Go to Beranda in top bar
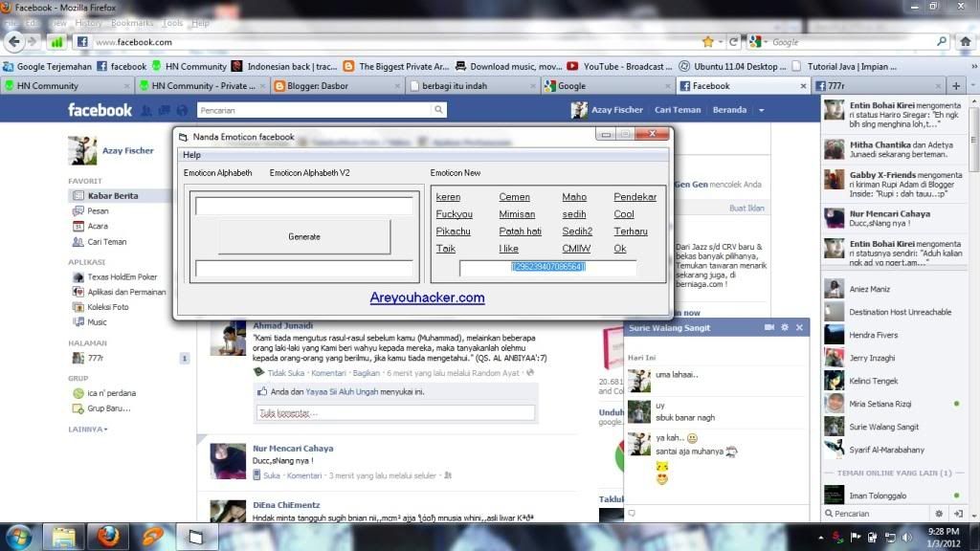 click(729, 110)
